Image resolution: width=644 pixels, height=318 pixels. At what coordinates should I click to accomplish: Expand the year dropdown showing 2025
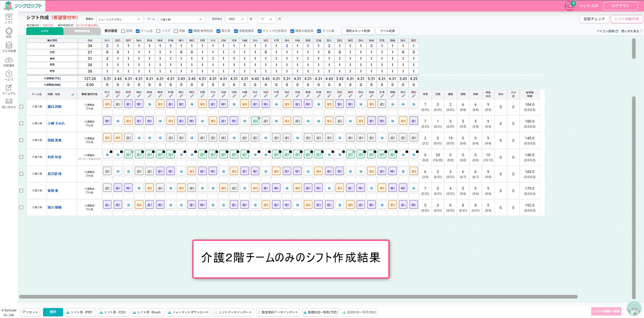(236, 19)
